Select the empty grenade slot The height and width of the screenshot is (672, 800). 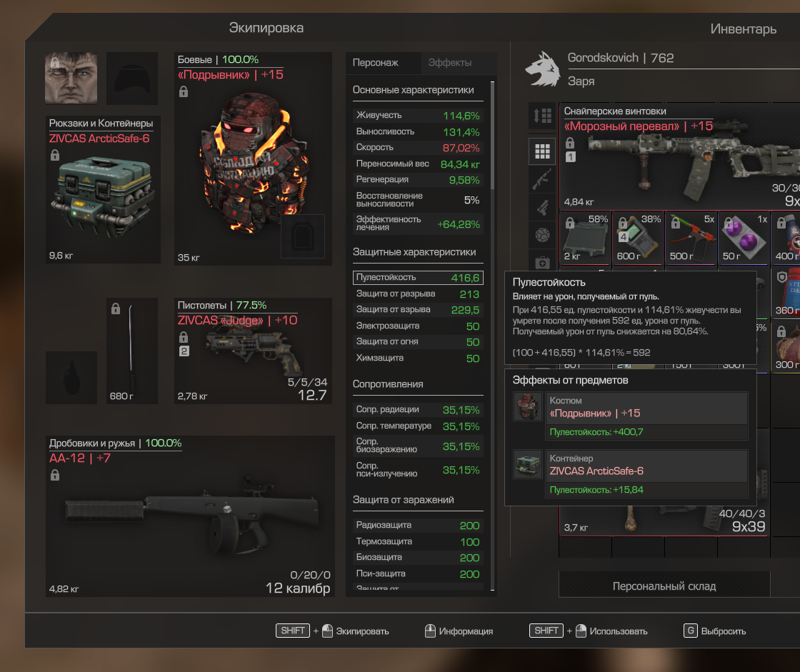tap(71, 378)
